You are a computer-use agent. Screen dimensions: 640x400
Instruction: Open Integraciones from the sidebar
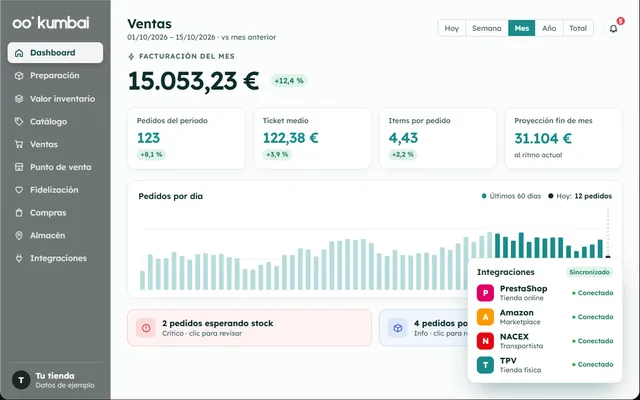55,258
